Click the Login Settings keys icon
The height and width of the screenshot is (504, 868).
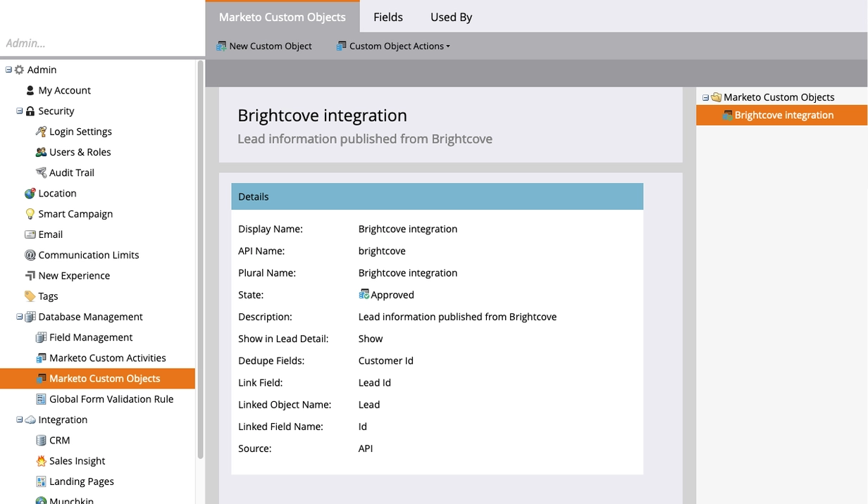point(41,131)
